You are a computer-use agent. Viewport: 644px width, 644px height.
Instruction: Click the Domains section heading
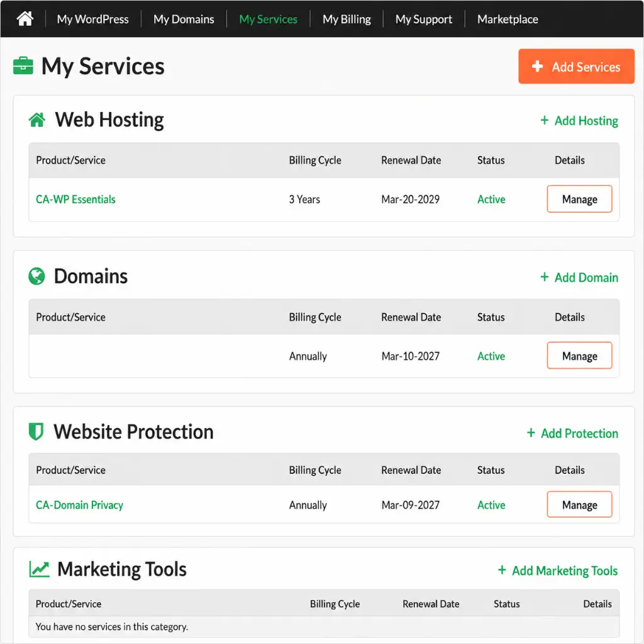pyautogui.click(x=91, y=276)
